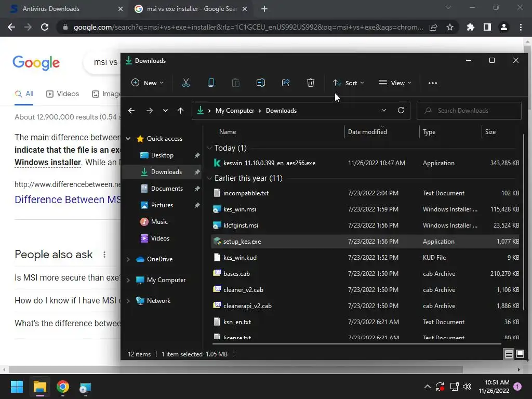Go forward in File Explorer navigation
532x399 pixels.
pos(149,111)
